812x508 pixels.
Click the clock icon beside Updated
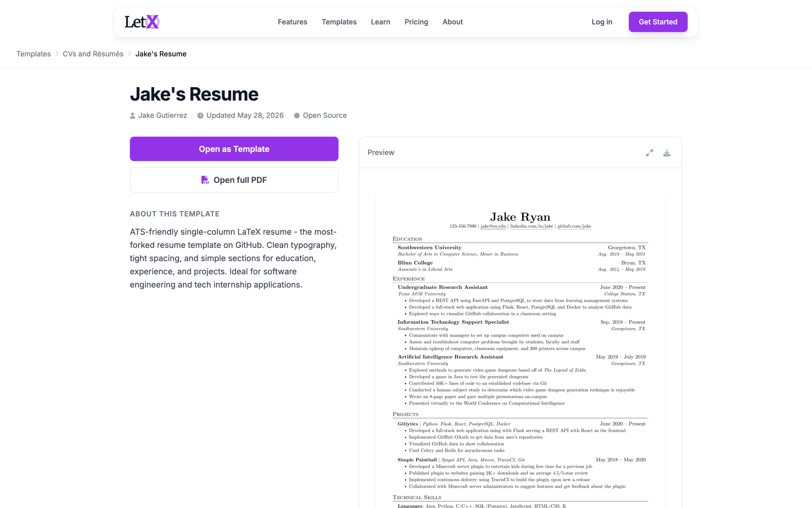click(x=200, y=116)
